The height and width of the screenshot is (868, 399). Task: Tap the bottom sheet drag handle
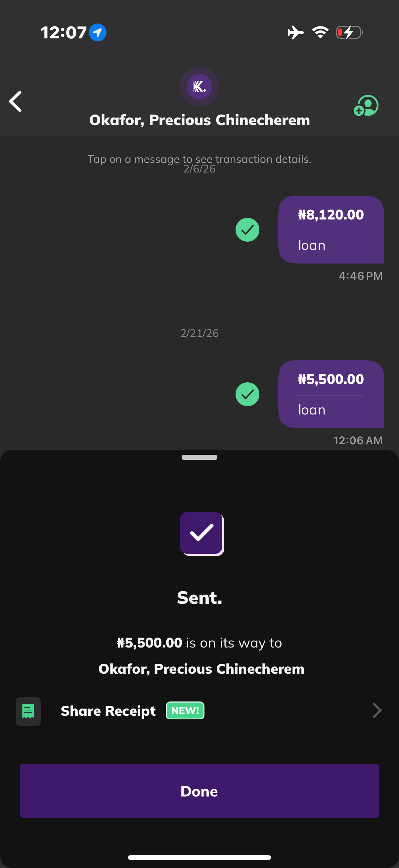click(x=199, y=457)
